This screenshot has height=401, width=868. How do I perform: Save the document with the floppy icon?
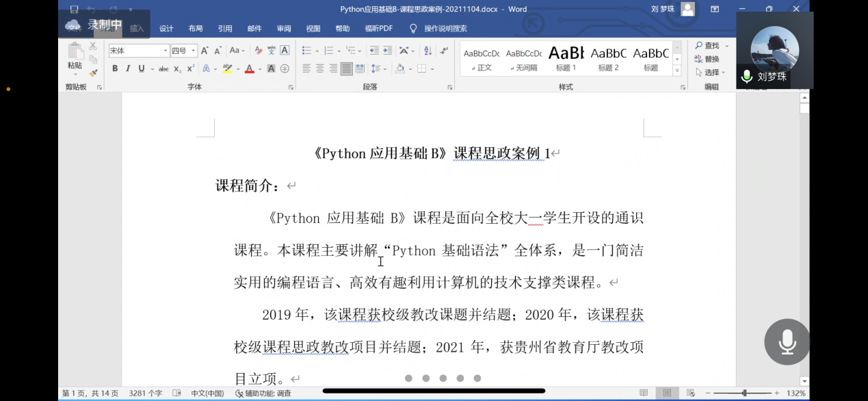tap(74, 10)
